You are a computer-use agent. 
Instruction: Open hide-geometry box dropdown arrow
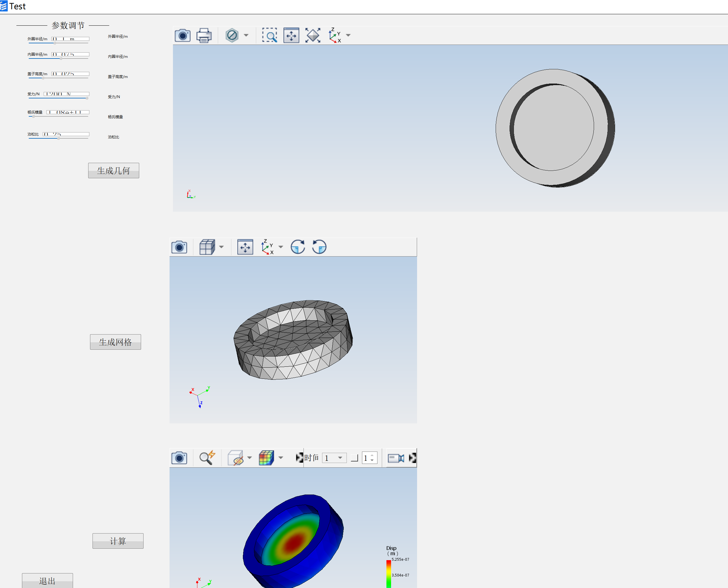250,458
